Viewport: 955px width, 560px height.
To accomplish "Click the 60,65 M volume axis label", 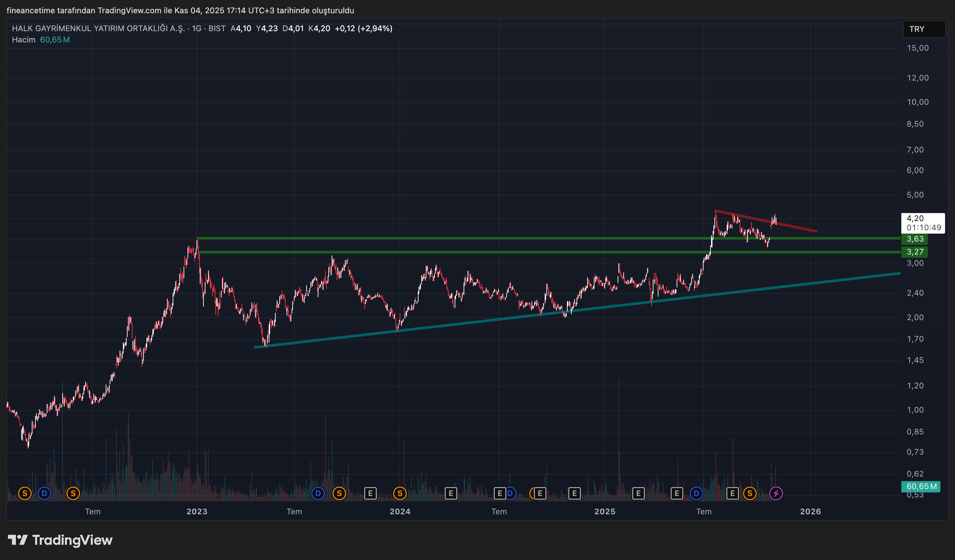I will pos(921,486).
